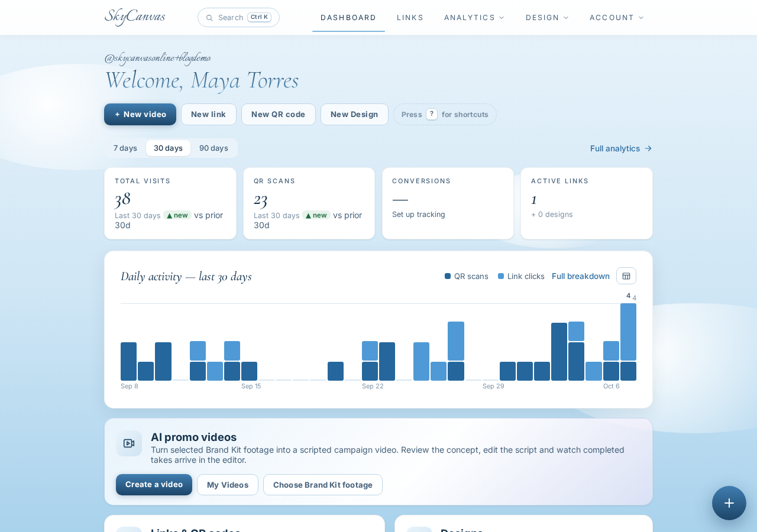Expand the Analytics menu
Image resolution: width=757 pixels, height=532 pixels.
click(x=474, y=18)
